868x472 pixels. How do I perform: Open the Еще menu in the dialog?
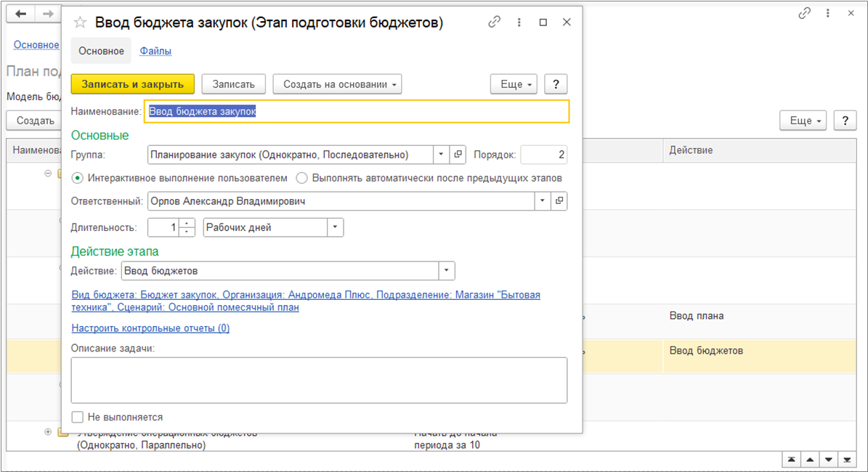tap(514, 84)
